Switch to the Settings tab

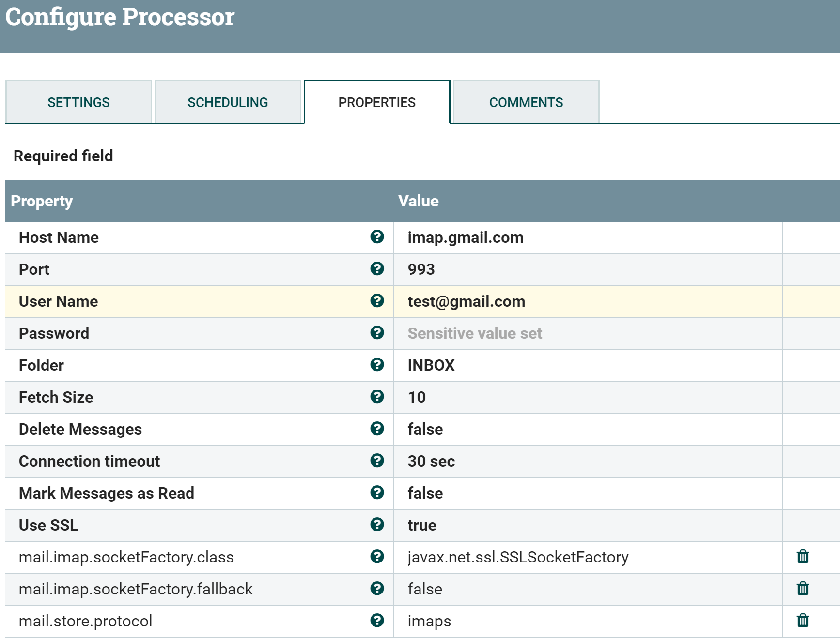(x=78, y=102)
